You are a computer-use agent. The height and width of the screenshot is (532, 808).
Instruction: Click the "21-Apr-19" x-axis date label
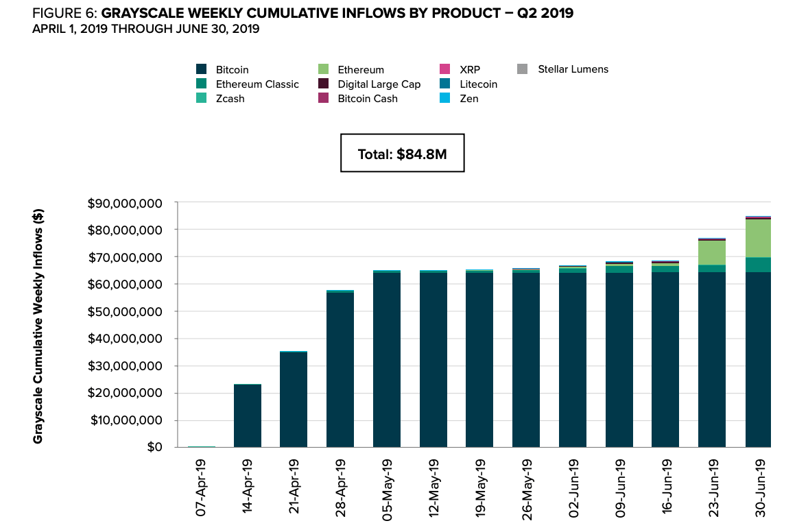click(294, 487)
